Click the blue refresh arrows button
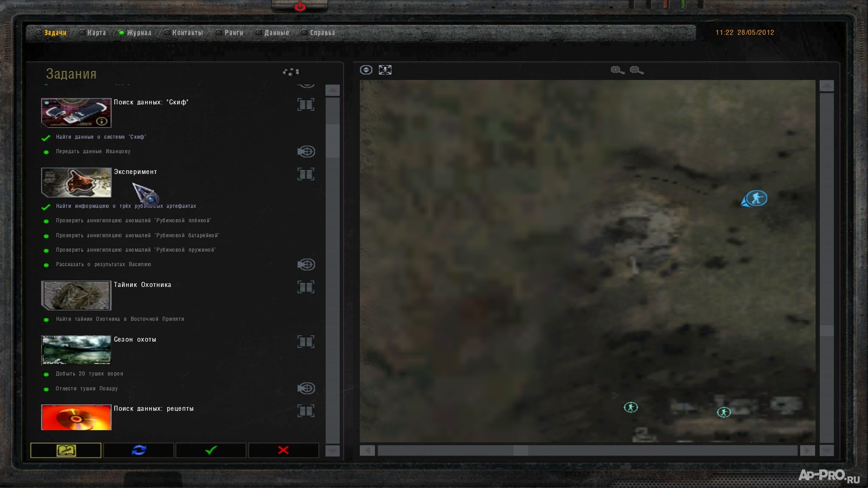 (139, 450)
